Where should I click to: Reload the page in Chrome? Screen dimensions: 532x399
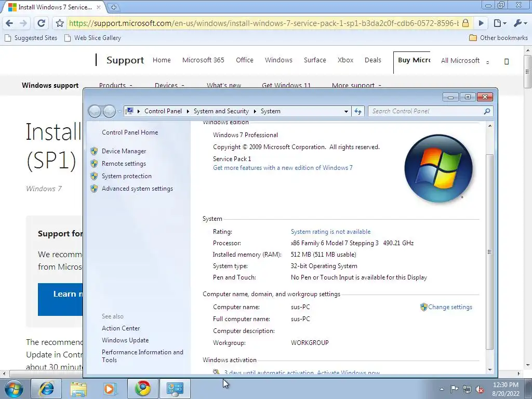click(x=41, y=23)
